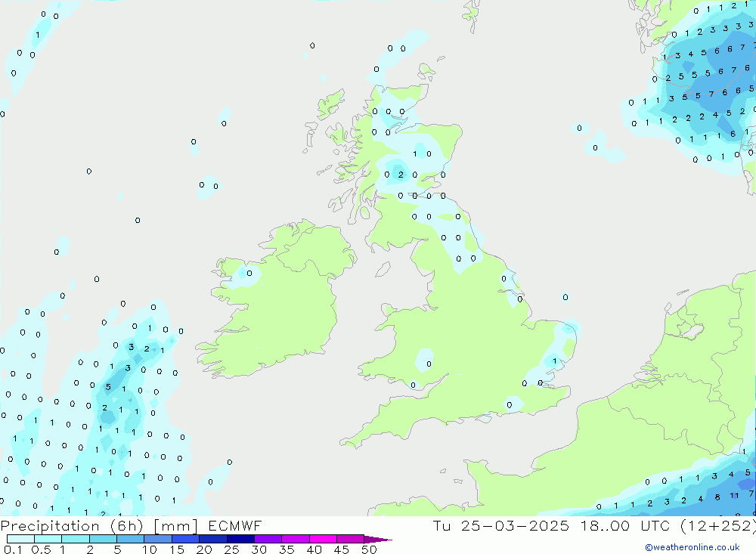The image size is (756, 554).
Task: Click the legend label 0.1
Action: point(11,549)
